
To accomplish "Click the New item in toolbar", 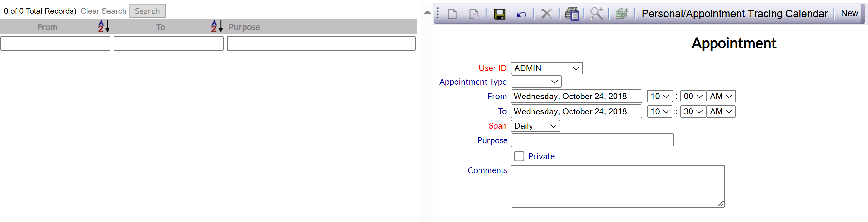I will coord(849,13).
